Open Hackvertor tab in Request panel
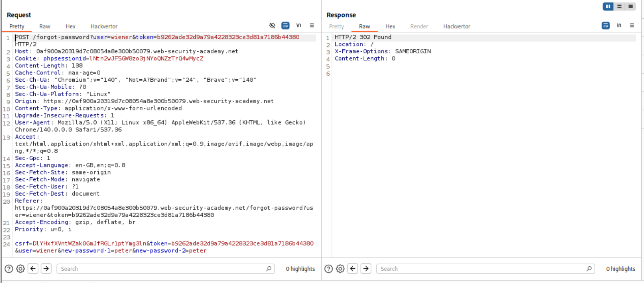This screenshot has width=644, height=283. (x=104, y=26)
